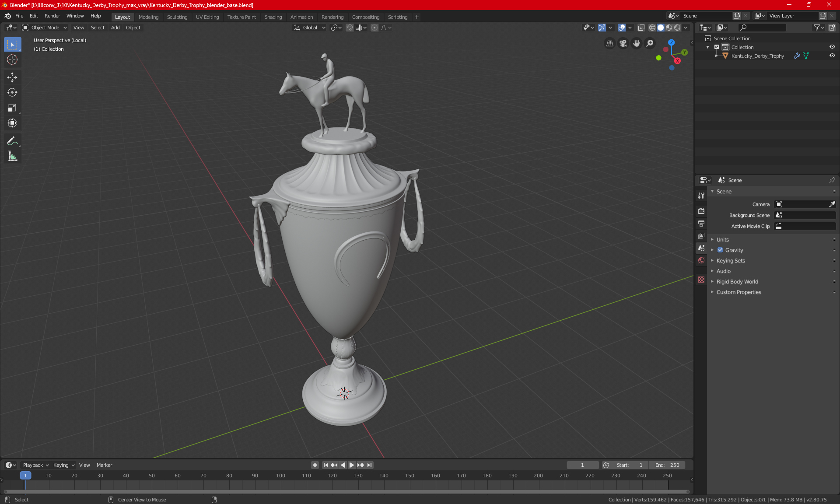Jump to the timeline start frame
The width and height of the screenshot is (840, 504).
(x=325, y=465)
